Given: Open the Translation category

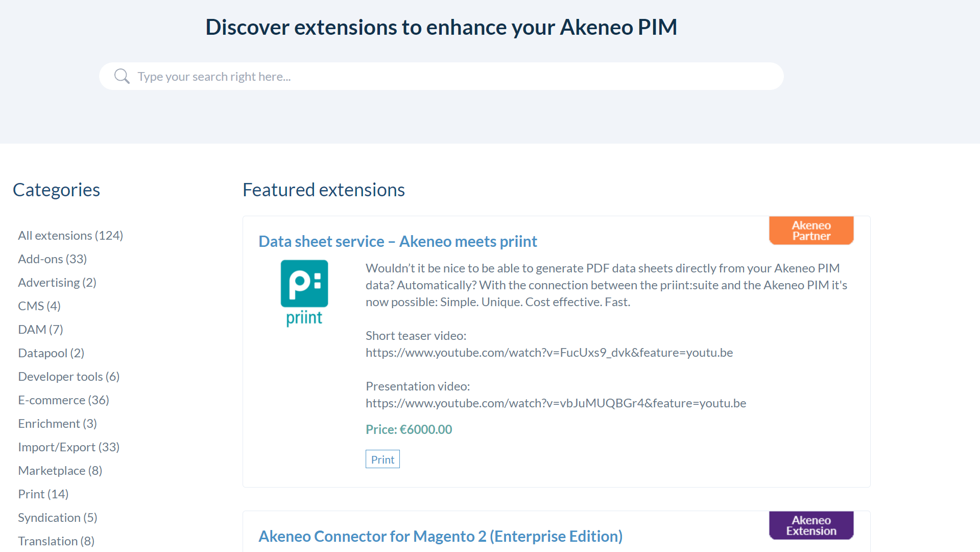Looking at the screenshot, I should pyautogui.click(x=56, y=541).
